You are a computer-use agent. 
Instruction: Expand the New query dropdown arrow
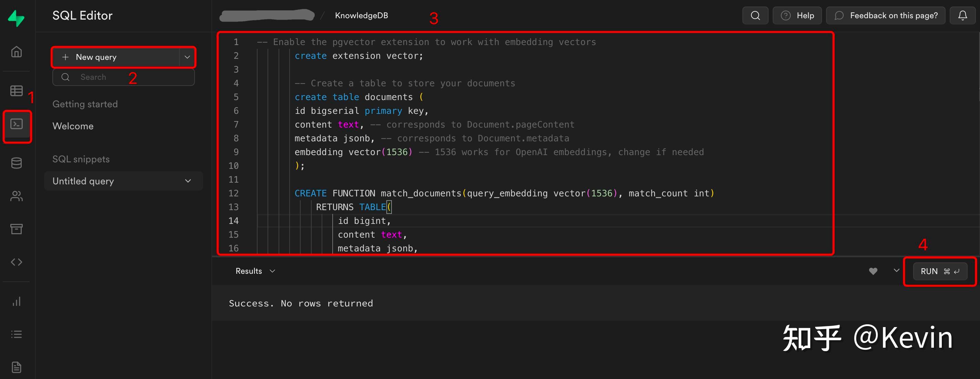pyautogui.click(x=187, y=57)
